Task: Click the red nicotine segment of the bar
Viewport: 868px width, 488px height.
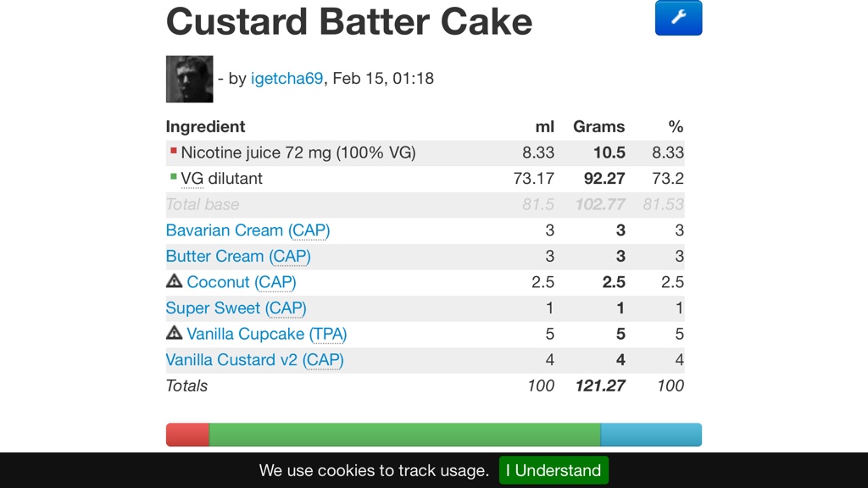Action: click(187, 435)
